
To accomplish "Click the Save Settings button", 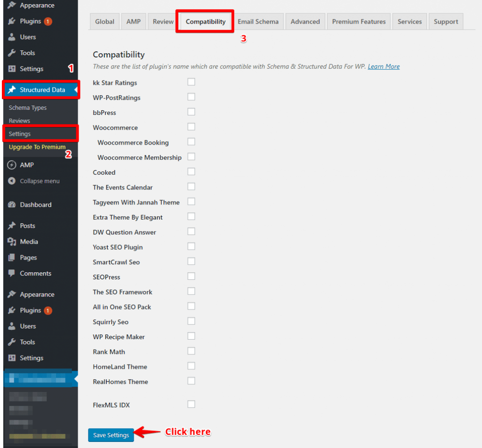I will 111,435.
